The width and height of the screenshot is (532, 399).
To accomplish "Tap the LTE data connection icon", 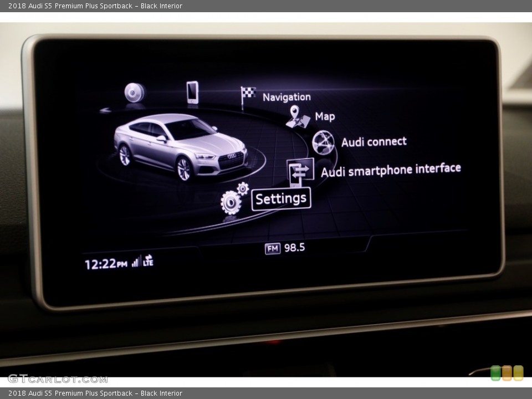I will (149, 260).
